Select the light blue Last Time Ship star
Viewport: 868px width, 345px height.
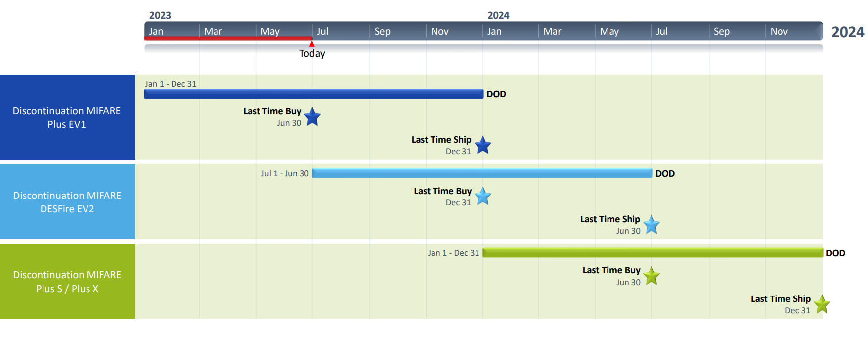[x=651, y=225]
